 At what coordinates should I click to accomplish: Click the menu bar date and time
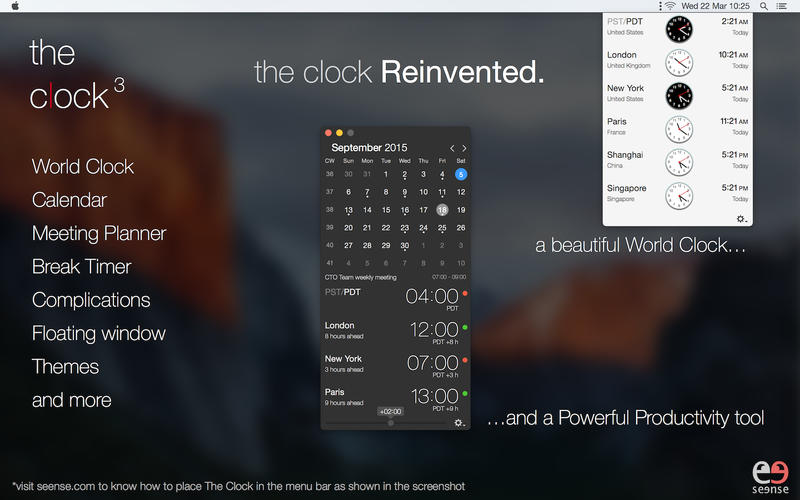(716, 6)
